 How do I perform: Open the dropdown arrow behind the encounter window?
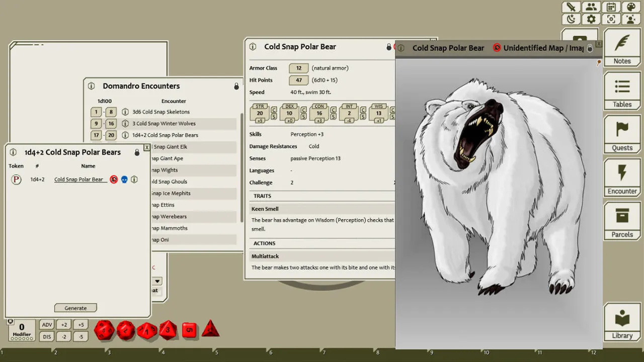[157, 282]
